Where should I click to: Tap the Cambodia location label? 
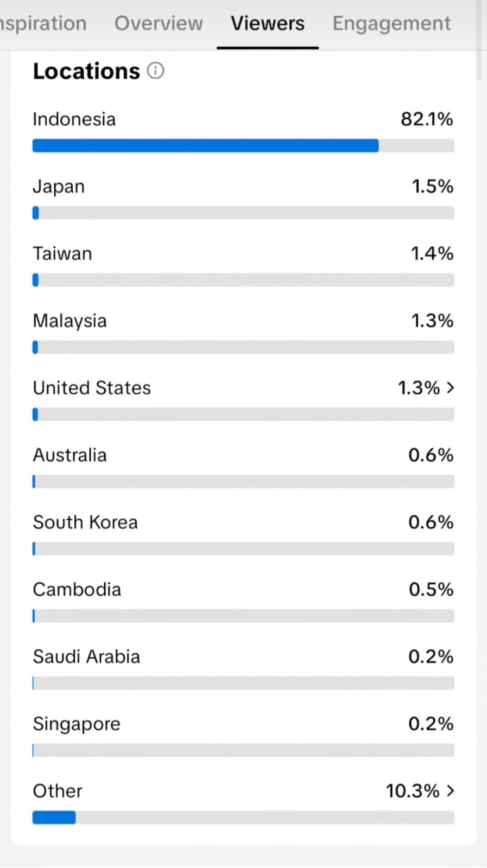tap(77, 590)
